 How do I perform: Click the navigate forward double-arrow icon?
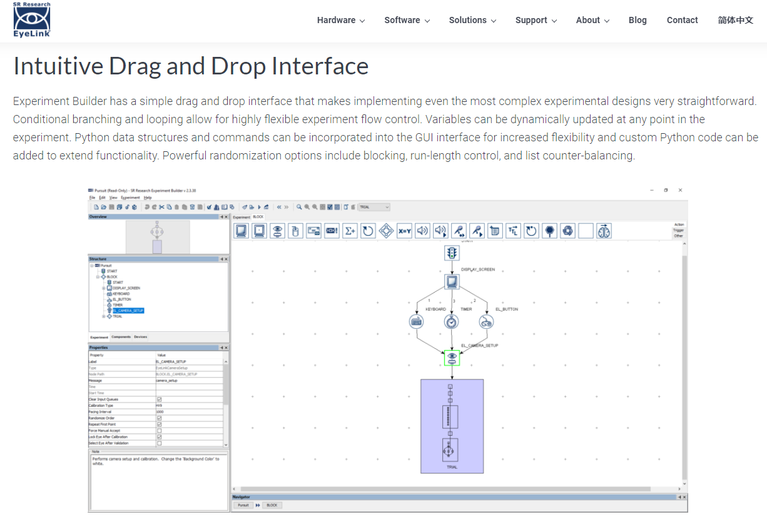click(287, 207)
